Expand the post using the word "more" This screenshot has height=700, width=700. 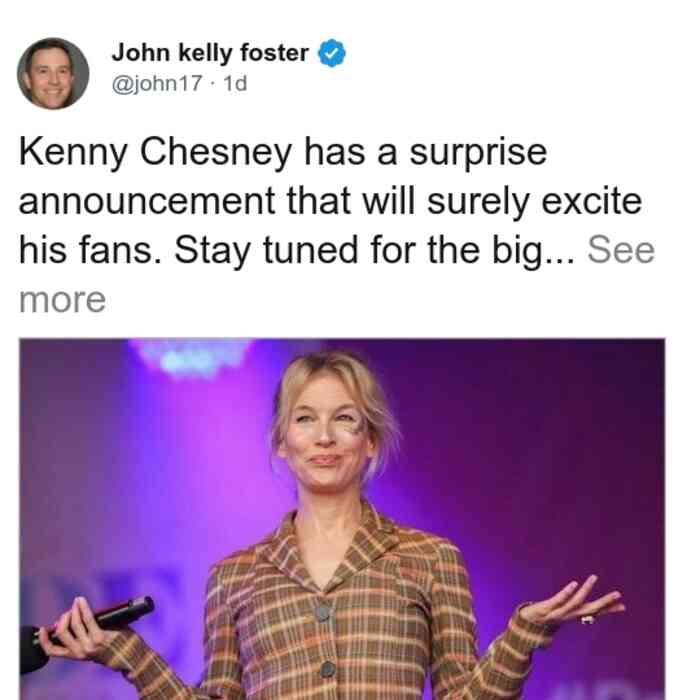point(62,300)
